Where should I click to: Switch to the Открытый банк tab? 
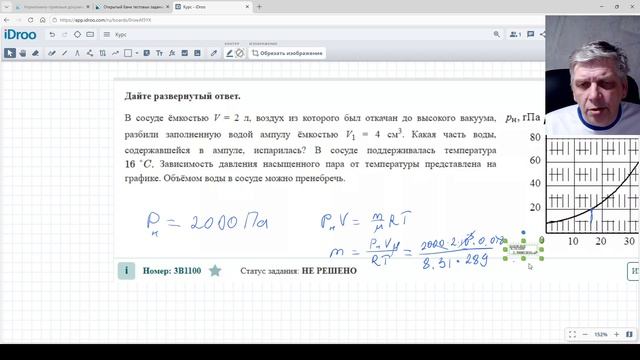point(132,7)
